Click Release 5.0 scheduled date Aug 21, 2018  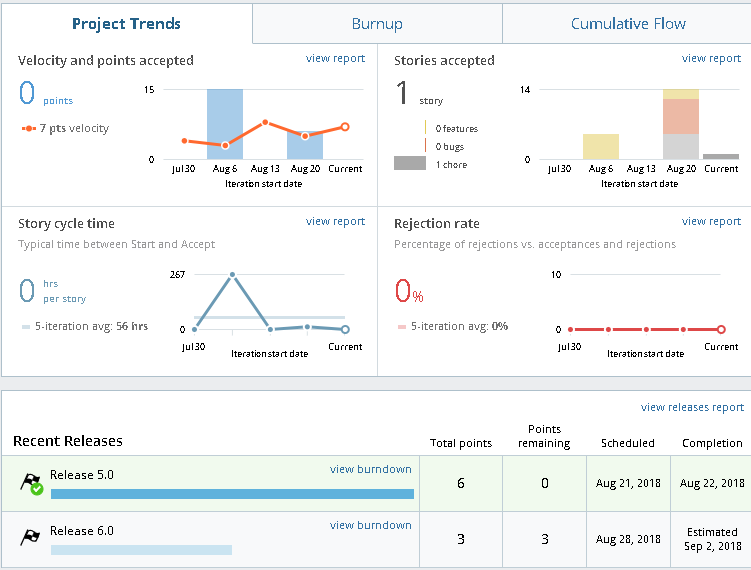click(628, 483)
